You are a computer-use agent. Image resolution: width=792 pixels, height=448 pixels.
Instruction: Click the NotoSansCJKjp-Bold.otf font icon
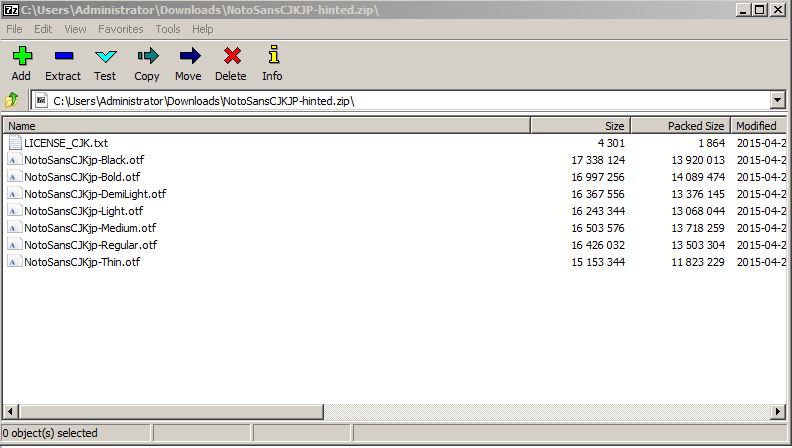(x=14, y=177)
